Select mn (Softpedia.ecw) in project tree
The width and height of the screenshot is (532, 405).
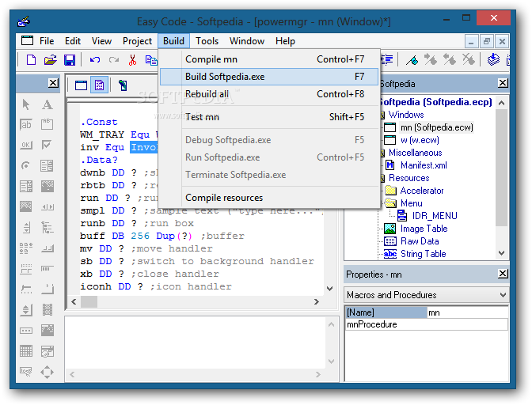437,127
